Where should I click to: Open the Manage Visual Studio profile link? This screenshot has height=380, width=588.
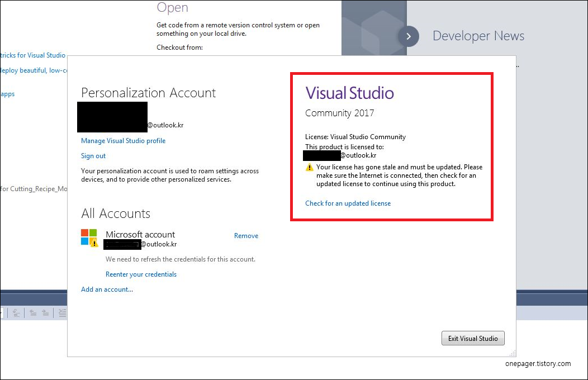(123, 140)
